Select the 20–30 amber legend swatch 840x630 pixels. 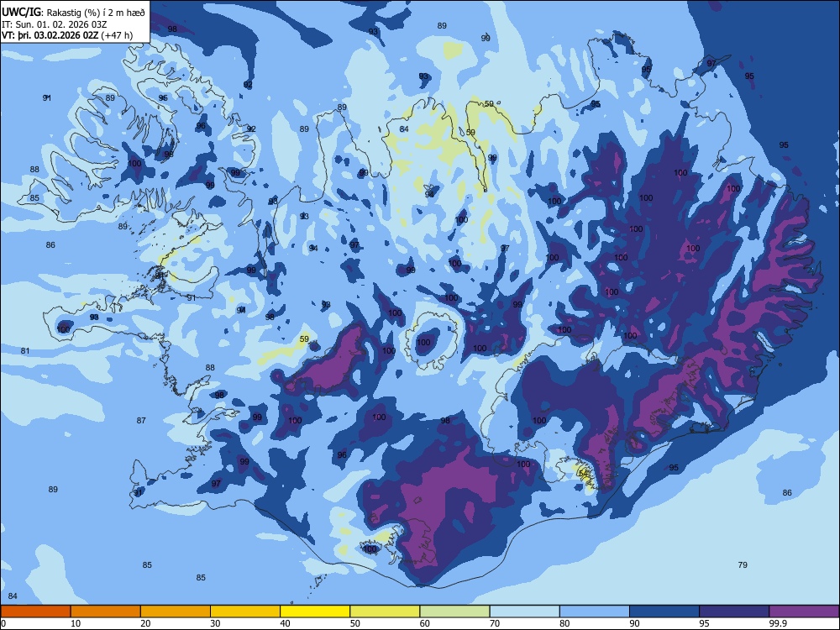click(x=176, y=612)
